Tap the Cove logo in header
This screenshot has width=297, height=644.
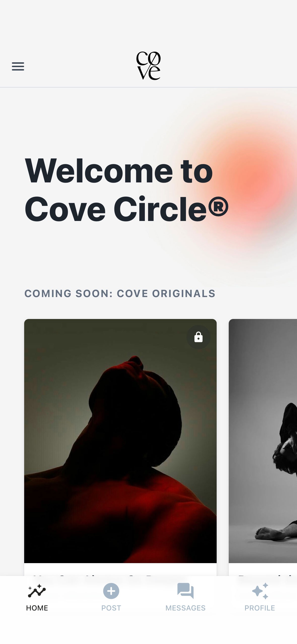pyautogui.click(x=148, y=66)
